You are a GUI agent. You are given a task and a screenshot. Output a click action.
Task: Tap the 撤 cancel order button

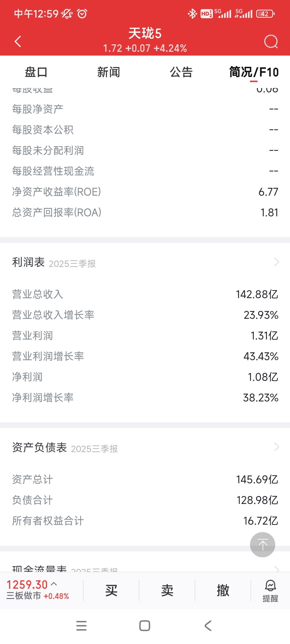click(x=223, y=591)
